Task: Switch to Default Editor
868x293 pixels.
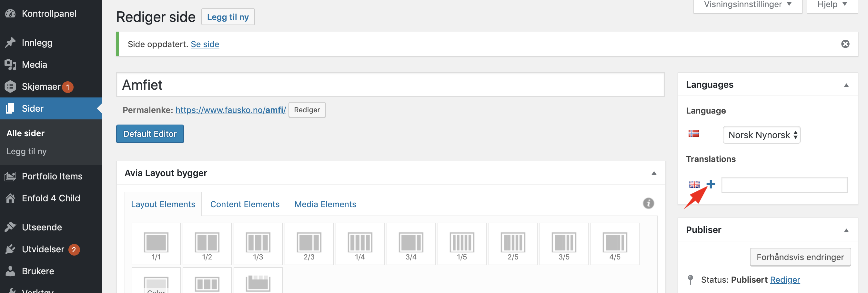Action: (150, 134)
